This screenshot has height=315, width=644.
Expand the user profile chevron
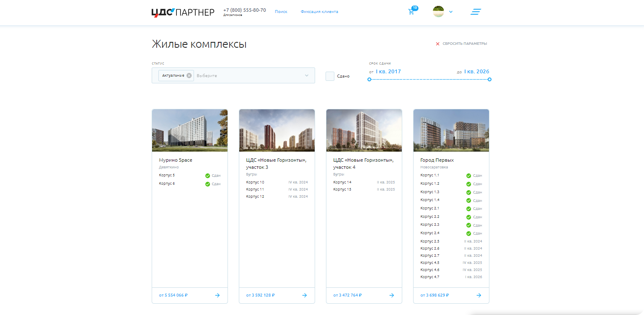click(x=451, y=12)
